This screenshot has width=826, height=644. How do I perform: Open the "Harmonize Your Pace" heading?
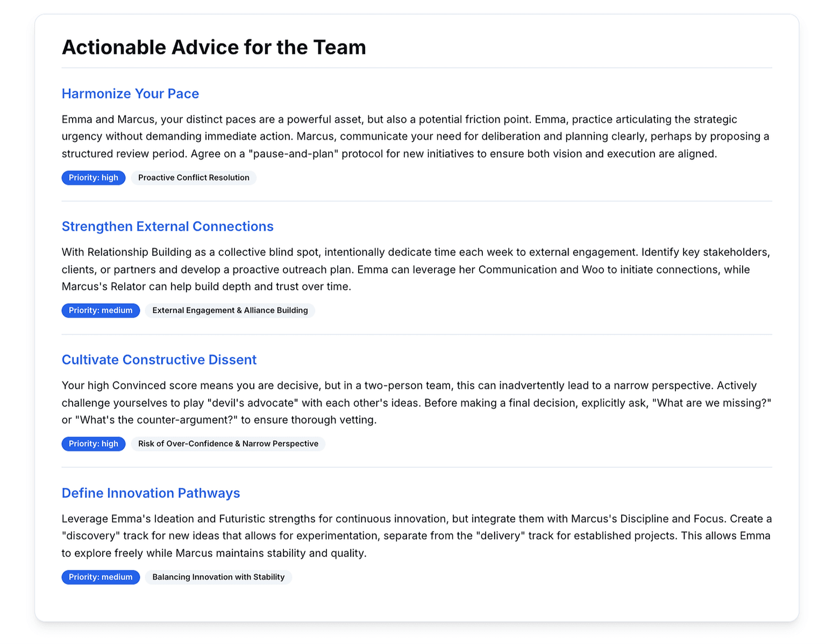click(x=130, y=94)
